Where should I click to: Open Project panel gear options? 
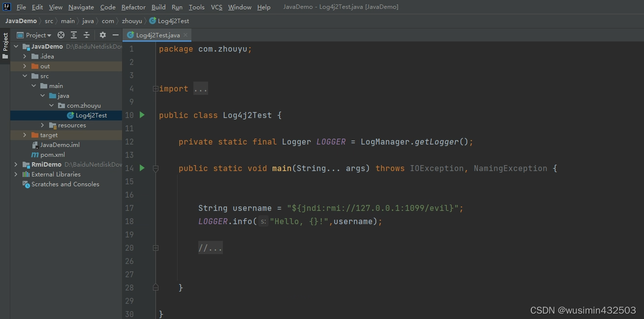pyautogui.click(x=102, y=35)
